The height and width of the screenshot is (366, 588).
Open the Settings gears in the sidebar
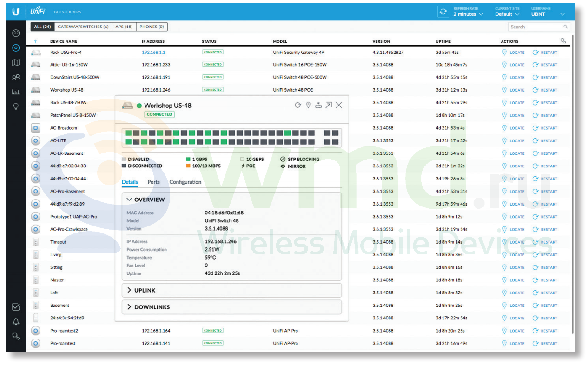[x=16, y=336]
